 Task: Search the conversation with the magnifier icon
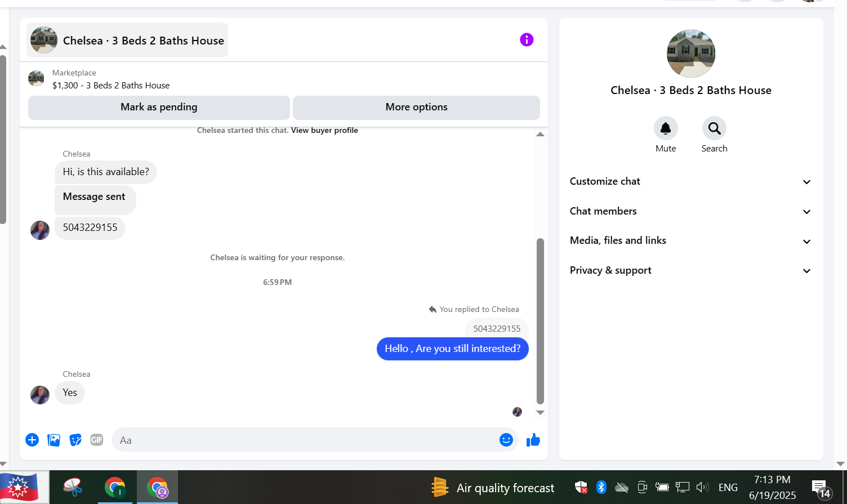click(714, 128)
